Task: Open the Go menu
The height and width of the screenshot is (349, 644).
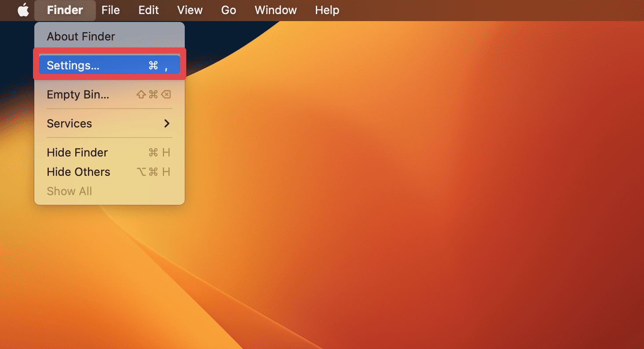Action: (x=229, y=10)
